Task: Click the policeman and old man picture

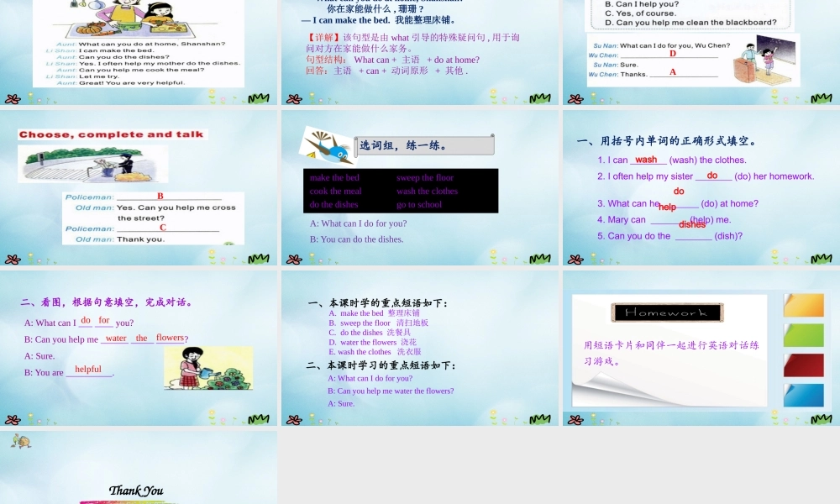Action: tap(92, 165)
